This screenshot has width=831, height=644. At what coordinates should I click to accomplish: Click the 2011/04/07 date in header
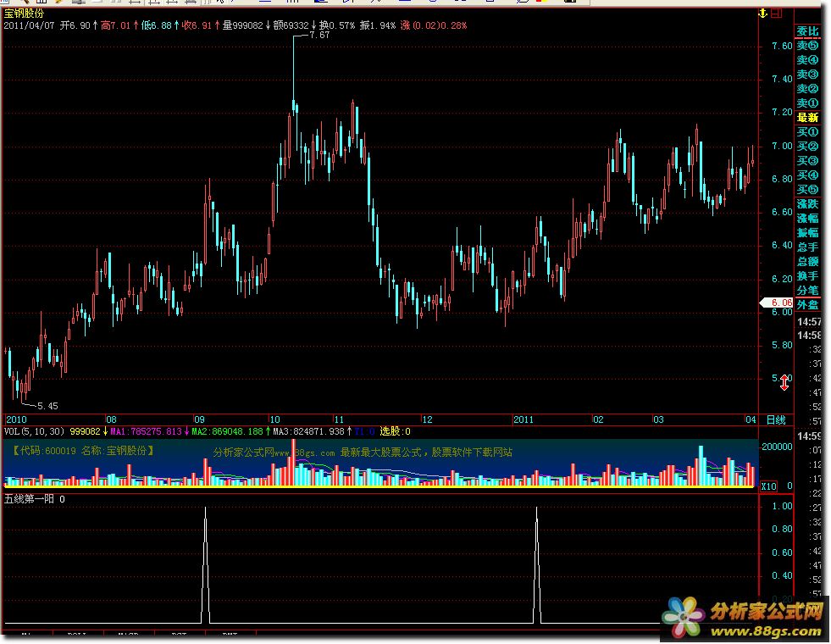(x=29, y=25)
